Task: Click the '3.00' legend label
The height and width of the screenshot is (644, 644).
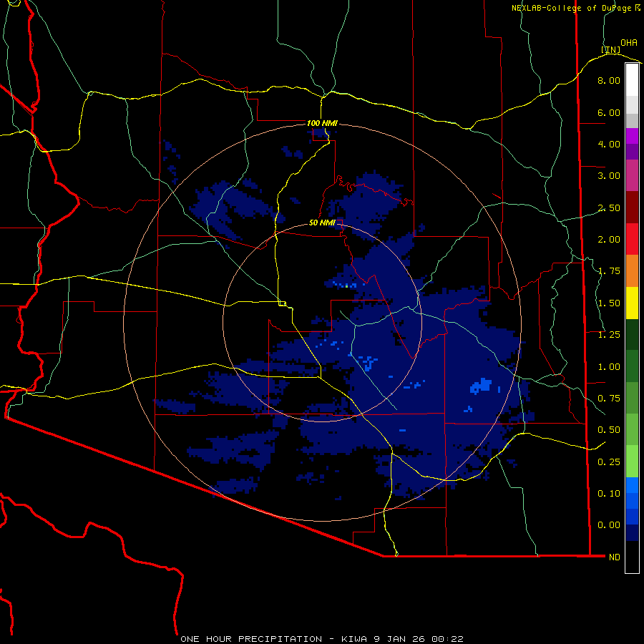Action: click(x=609, y=176)
